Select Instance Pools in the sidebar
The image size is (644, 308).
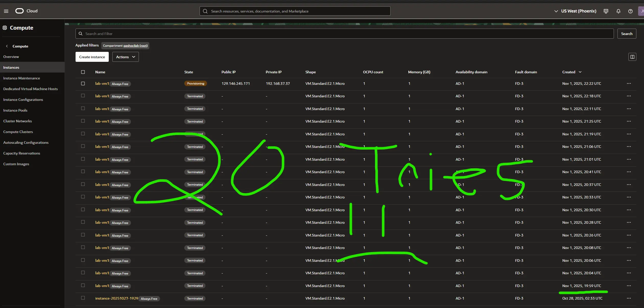15,110
